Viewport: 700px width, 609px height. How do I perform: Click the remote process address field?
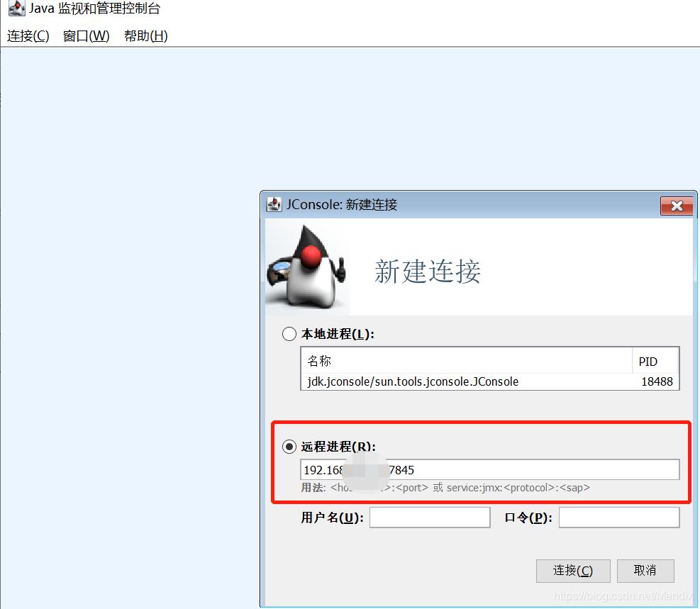click(x=490, y=470)
